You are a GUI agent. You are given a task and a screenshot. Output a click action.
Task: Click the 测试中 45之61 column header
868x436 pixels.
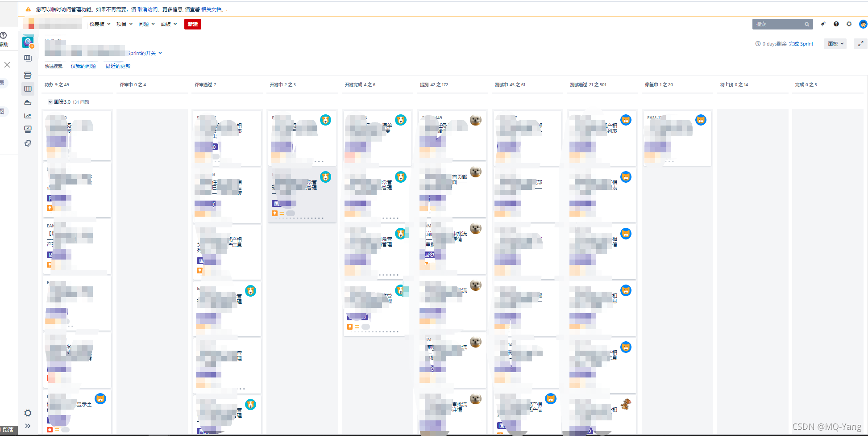pyautogui.click(x=510, y=84)
